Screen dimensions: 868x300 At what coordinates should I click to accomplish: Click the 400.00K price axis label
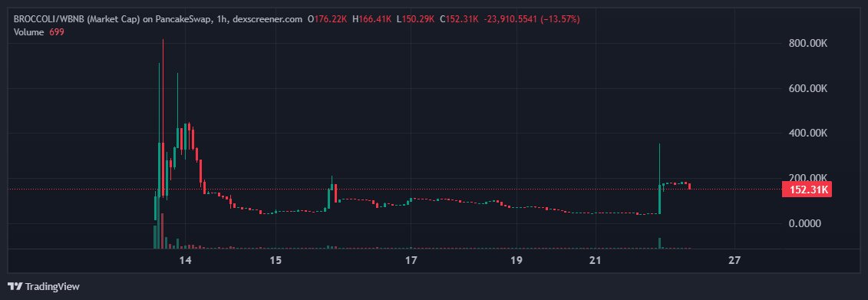[807, 134]
